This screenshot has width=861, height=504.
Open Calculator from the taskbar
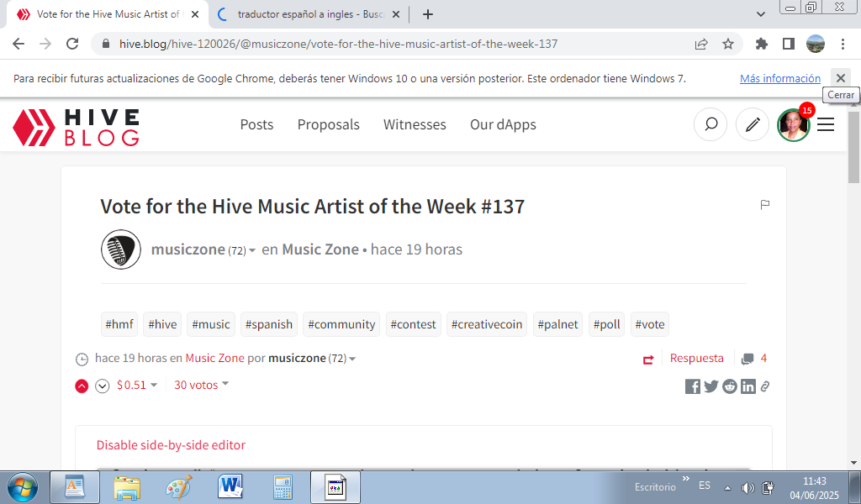(283, 487)
